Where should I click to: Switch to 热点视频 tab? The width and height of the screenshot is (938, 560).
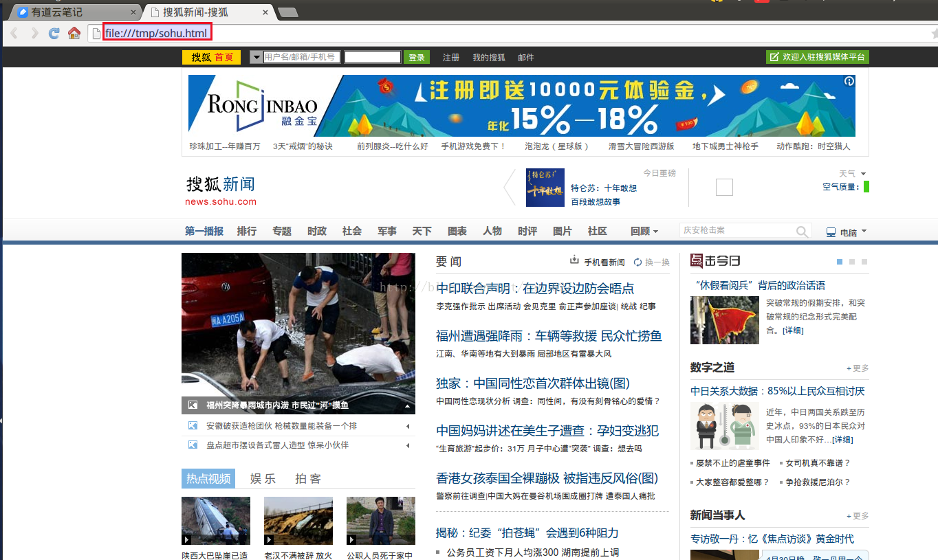208,478
